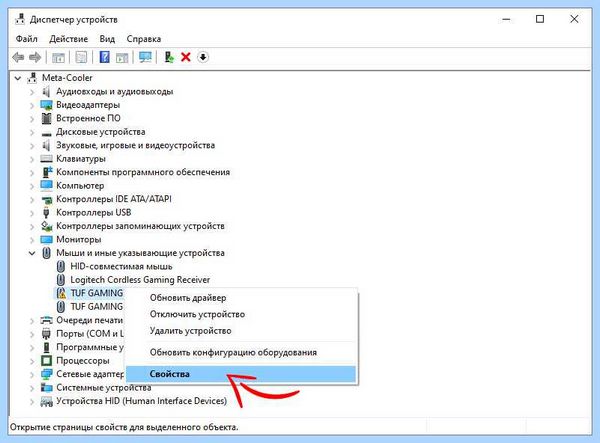
Task: Expand the Дисковые устройства category
Action: click(x=32, y=132)
